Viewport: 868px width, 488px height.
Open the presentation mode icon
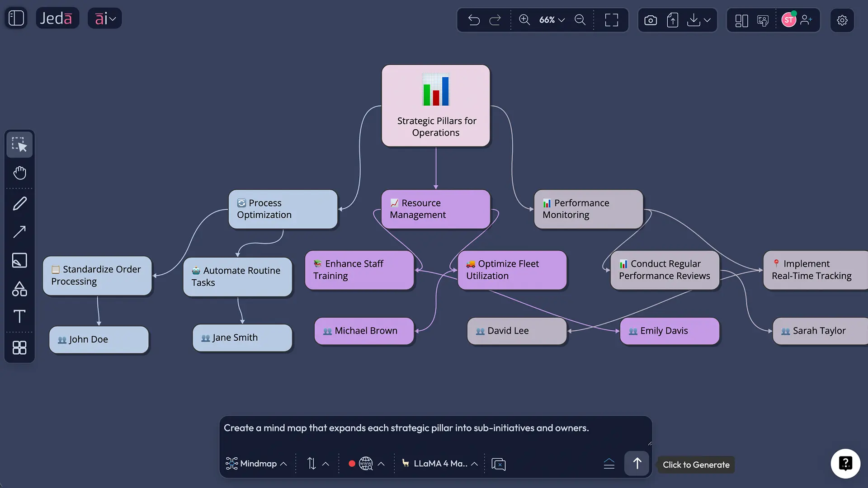click(x=763, y=20)
